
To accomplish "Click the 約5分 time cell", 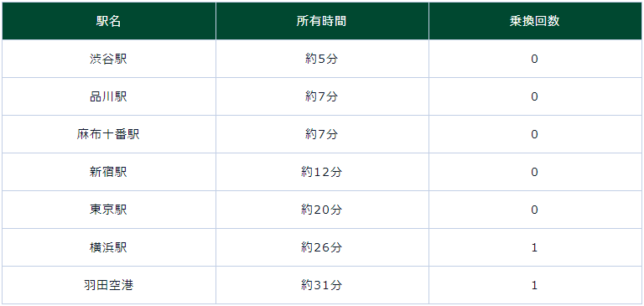I will (322, 59).
